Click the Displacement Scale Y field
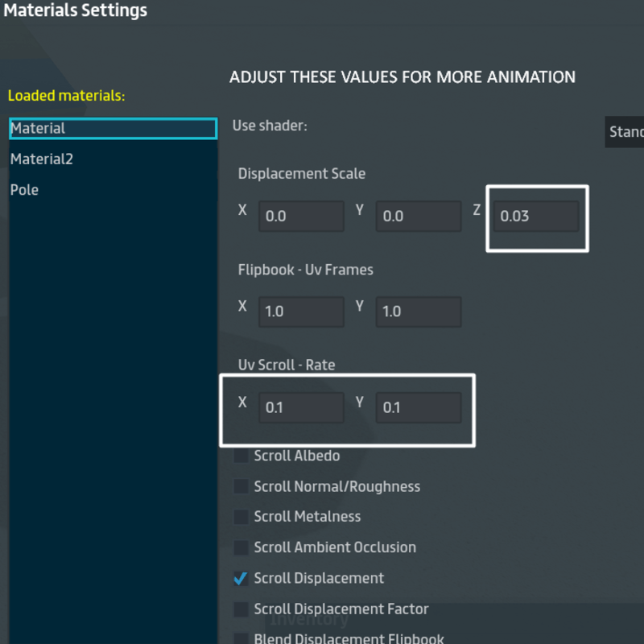This screenshot has width=644, height=644. 419,217
